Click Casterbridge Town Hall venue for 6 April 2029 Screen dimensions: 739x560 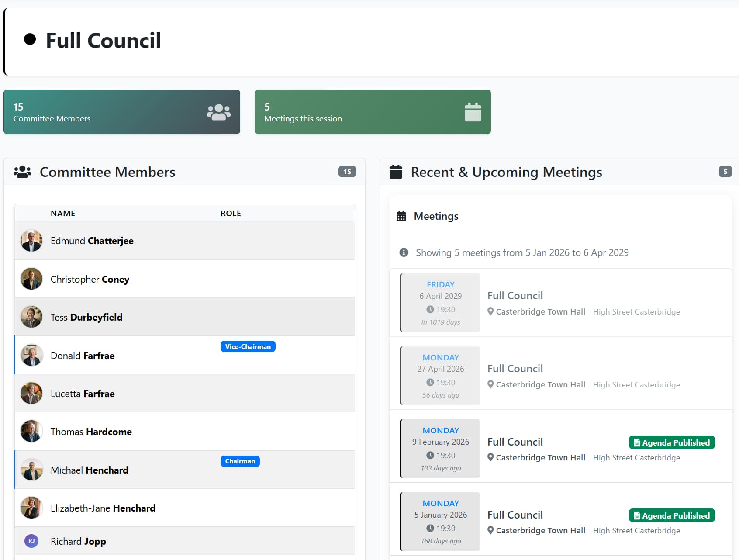pos(541,311)
